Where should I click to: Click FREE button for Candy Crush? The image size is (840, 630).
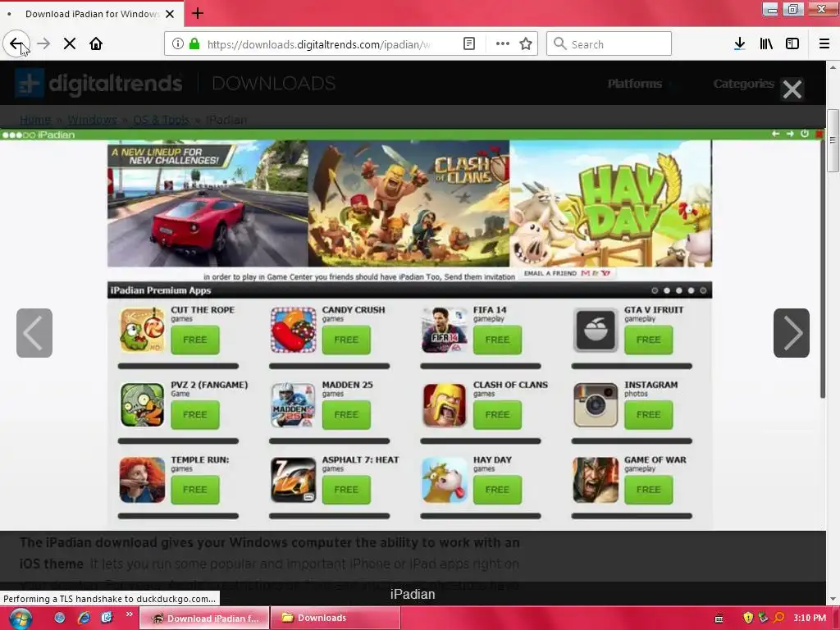tap(346, 340)
